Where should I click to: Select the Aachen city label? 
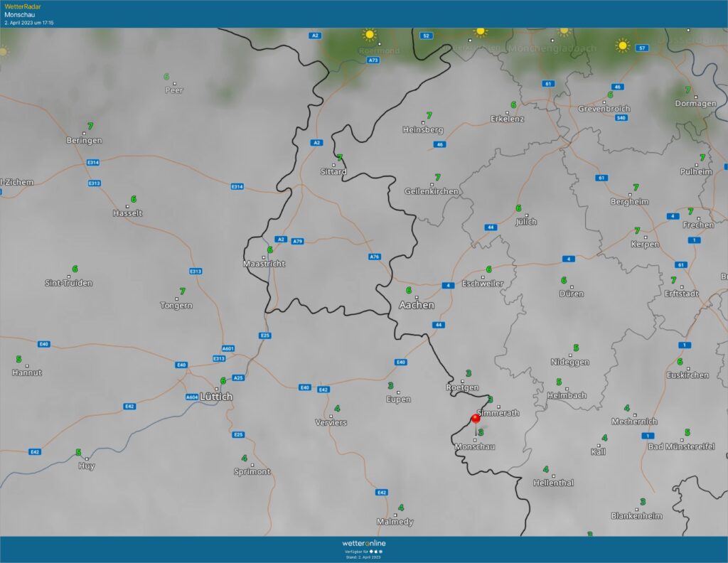click(x=417, y=305)
